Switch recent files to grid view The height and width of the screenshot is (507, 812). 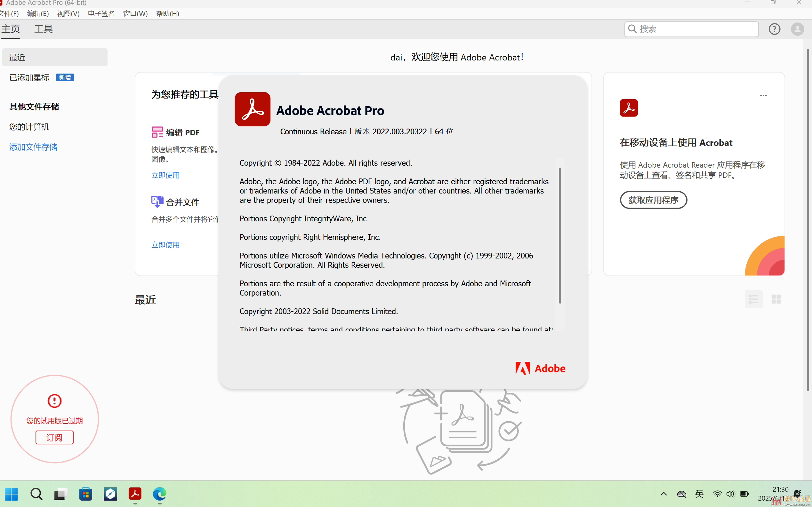pyautogui.click(x=776, y=299)
